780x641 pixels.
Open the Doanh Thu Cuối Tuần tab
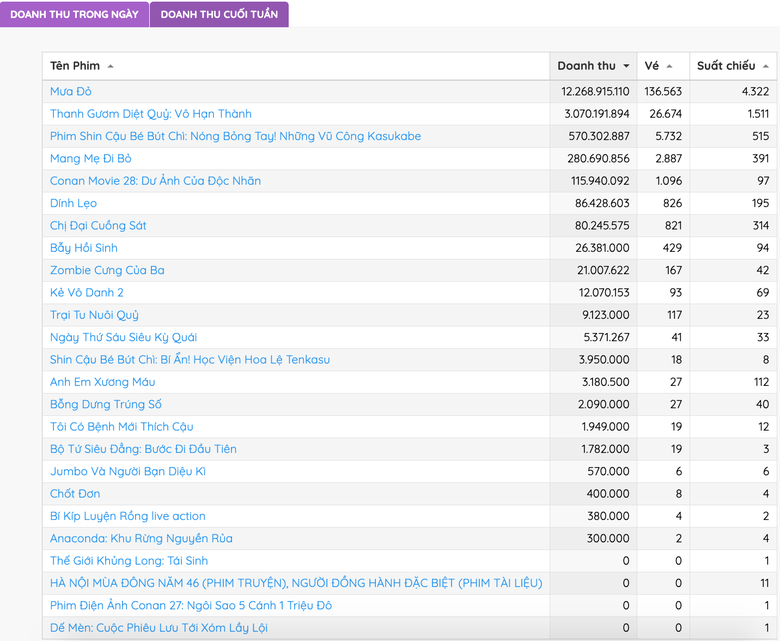[219, 14]
